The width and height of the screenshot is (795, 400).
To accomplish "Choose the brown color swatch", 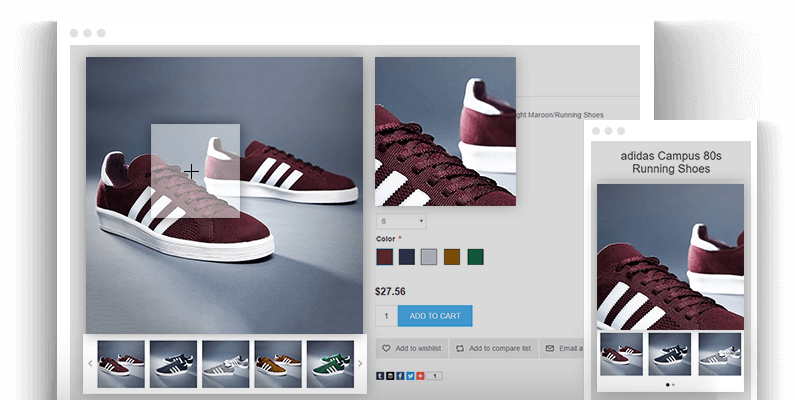I will pyautogui.click(x=452, y=257).
